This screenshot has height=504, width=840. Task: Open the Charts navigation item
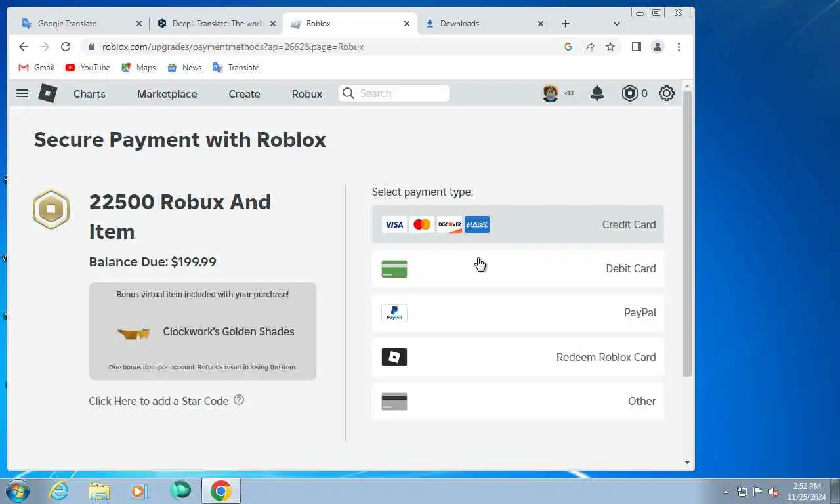[x=89, y=94]
